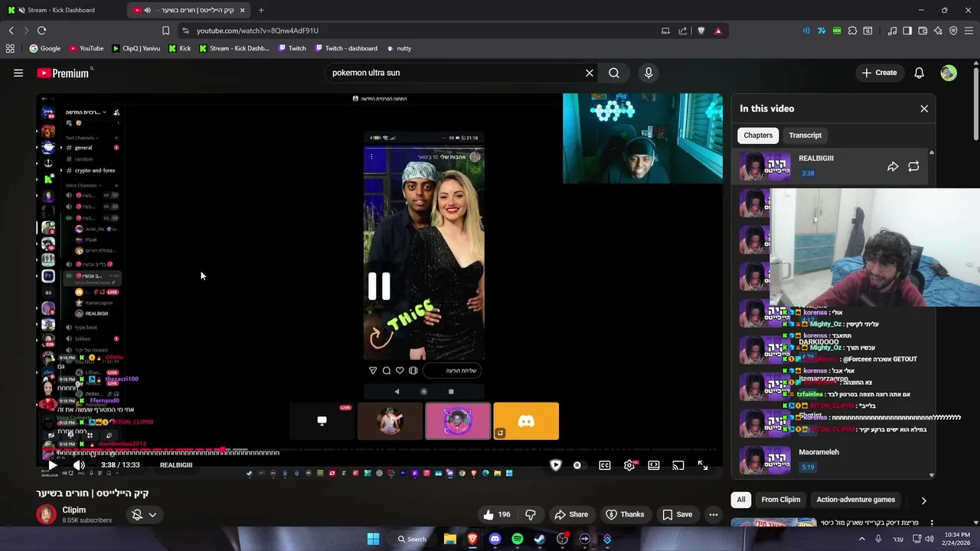
Task: Switch to the Transcript tab
Action: point(805,135)
